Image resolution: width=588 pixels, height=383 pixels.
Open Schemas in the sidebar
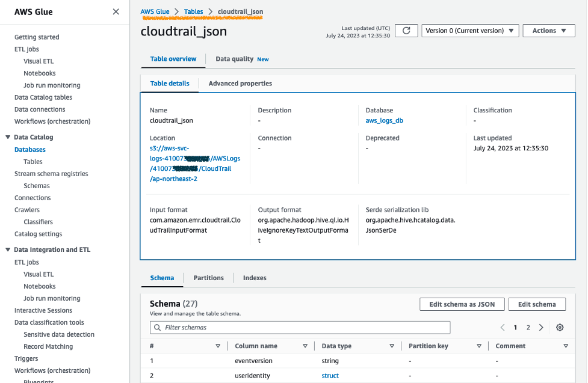[36, 186]
